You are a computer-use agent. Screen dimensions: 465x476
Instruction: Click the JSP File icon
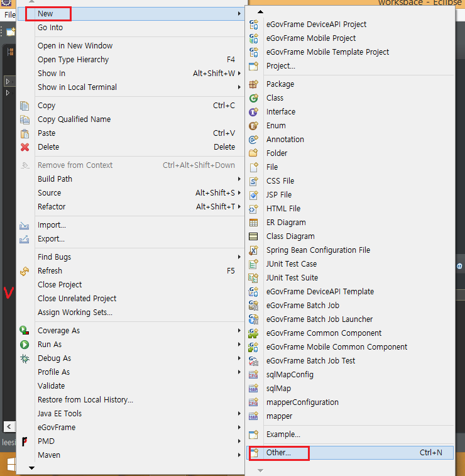point(254,194)
